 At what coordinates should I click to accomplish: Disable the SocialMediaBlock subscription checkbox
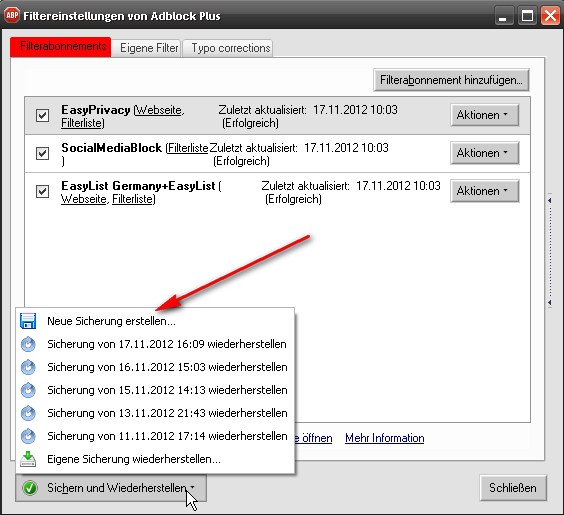click(x=42, y=153)
